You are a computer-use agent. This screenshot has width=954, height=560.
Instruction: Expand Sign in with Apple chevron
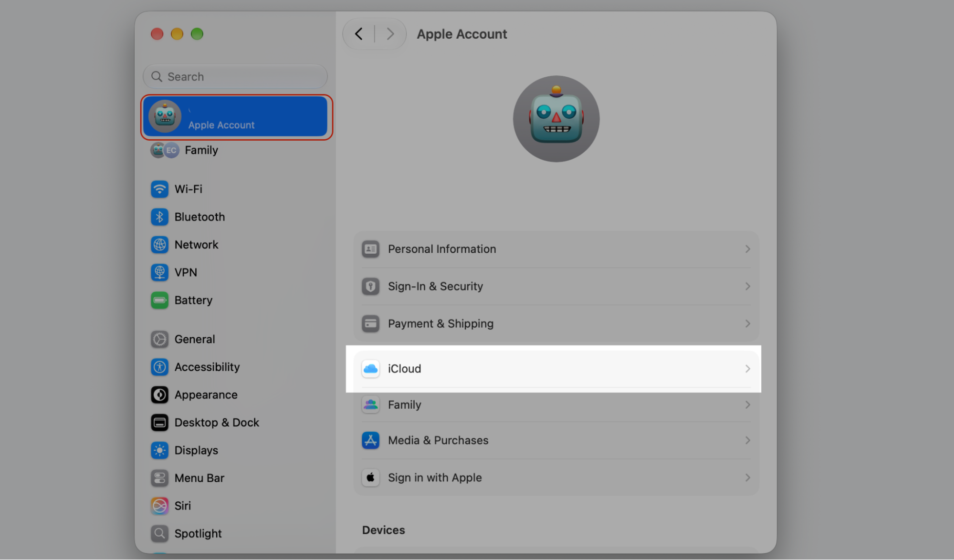point(747,477)
